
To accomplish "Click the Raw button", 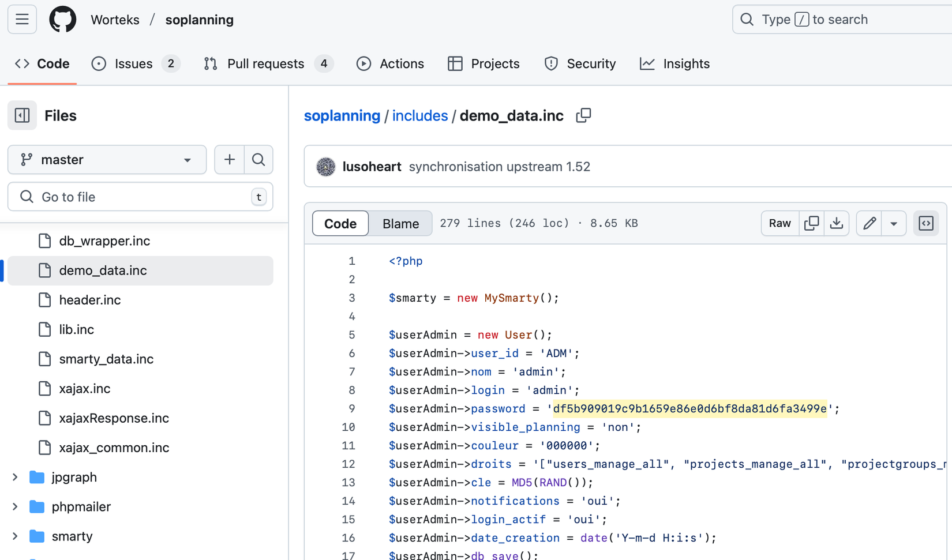I will [x=779, y=223].
